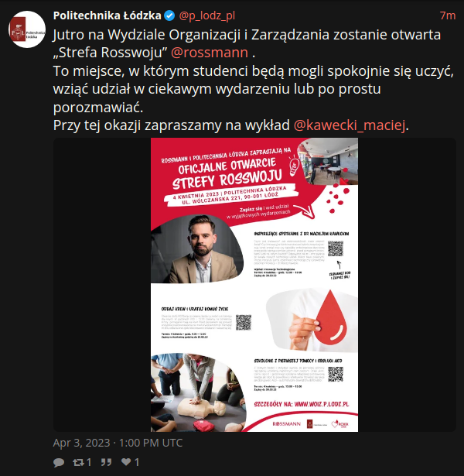Open the @p_lodz_pl handle link
Screen dimensions: 464x476
pos(206,15)
